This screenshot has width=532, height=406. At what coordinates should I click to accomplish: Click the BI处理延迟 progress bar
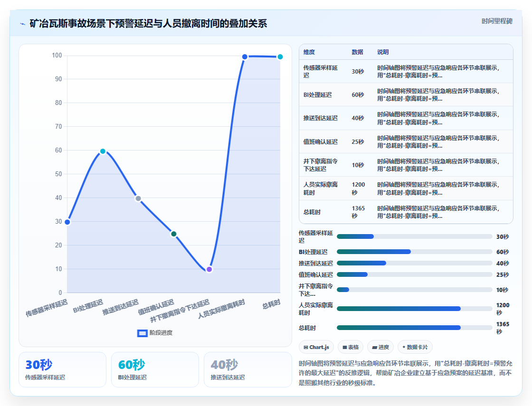click(415, 252)
